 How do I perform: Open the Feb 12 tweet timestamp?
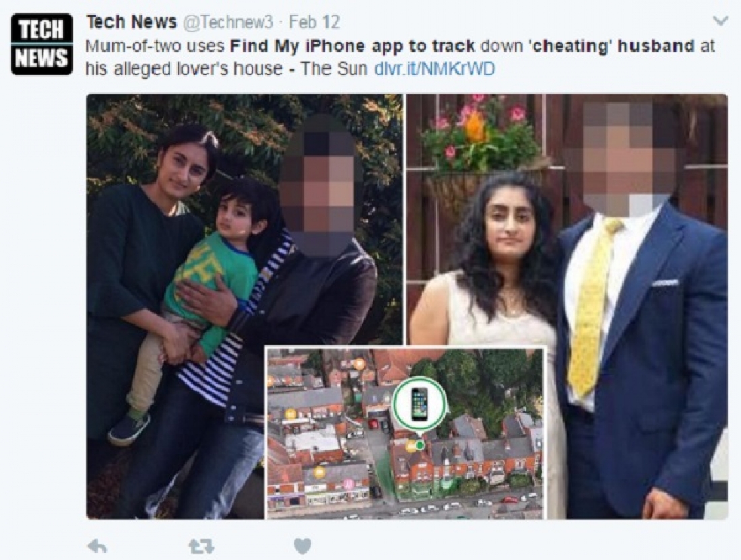pyautogui.click(x=314, y=22)
